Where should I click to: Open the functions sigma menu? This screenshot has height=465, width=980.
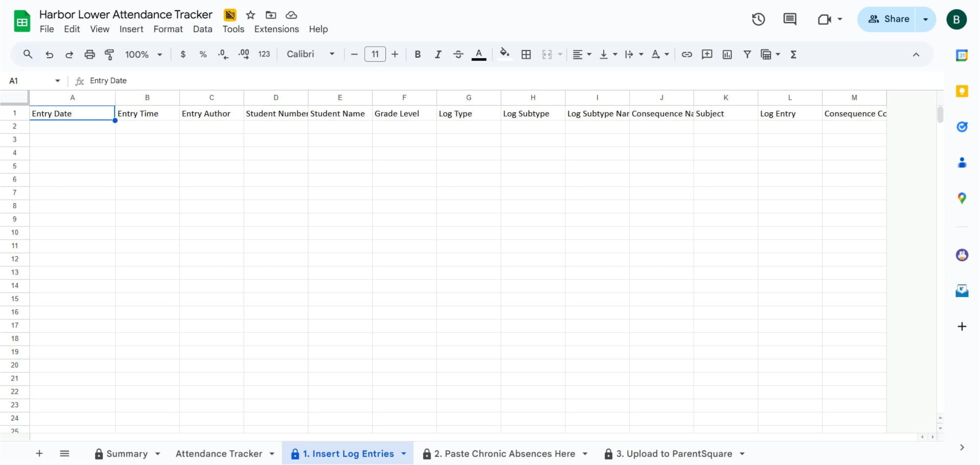(x=793, y=54)
